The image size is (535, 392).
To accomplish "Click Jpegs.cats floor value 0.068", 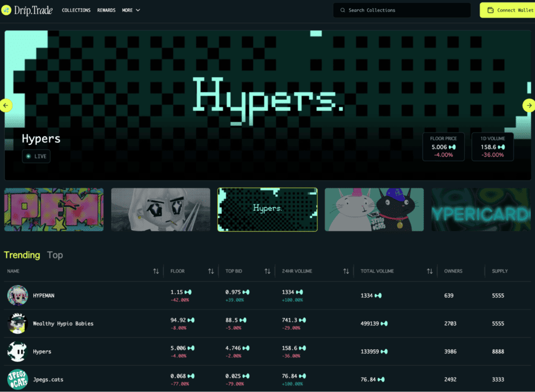I will (x=178, y=376).
